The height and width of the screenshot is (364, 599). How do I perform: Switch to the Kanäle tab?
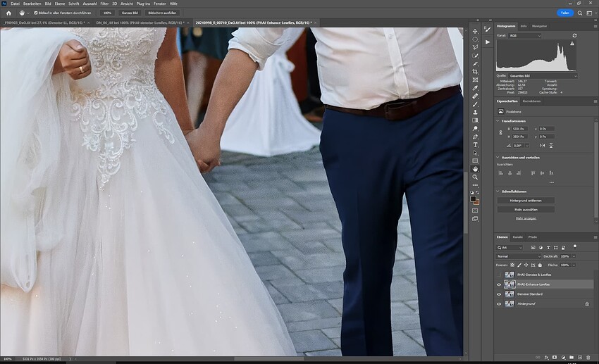518,237
